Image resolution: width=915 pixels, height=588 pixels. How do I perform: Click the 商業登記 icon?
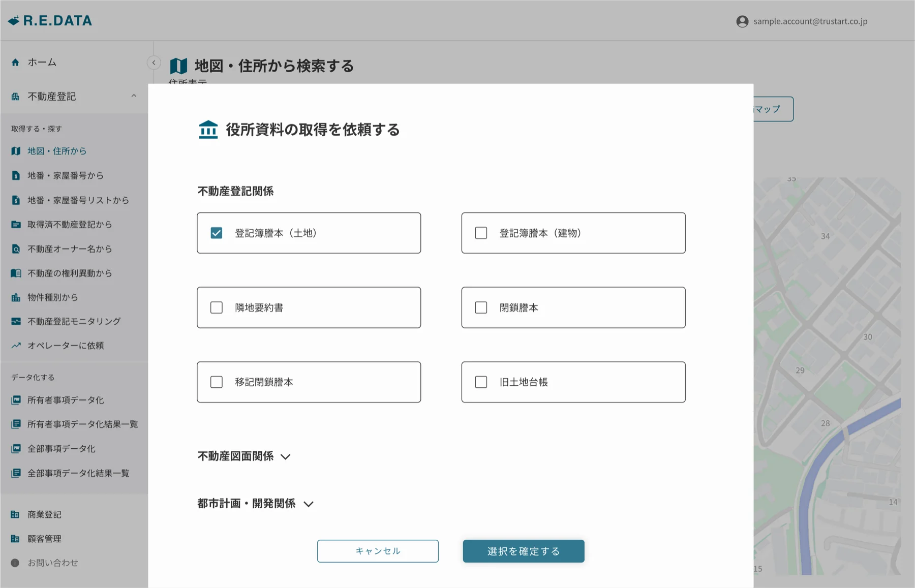[x=15, y=514]
